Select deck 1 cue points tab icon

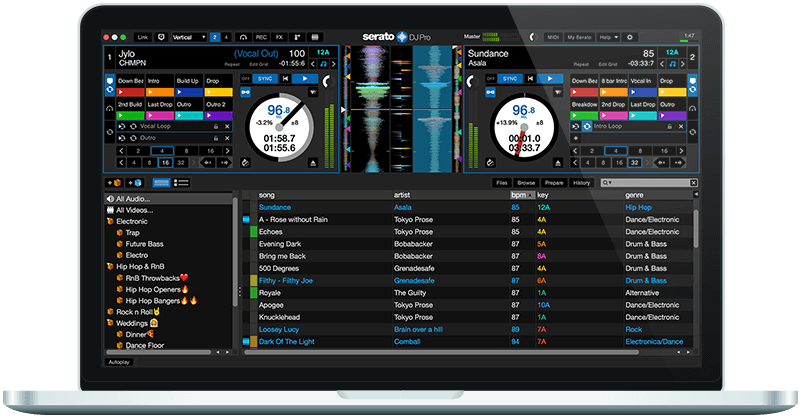coord(110,85)
